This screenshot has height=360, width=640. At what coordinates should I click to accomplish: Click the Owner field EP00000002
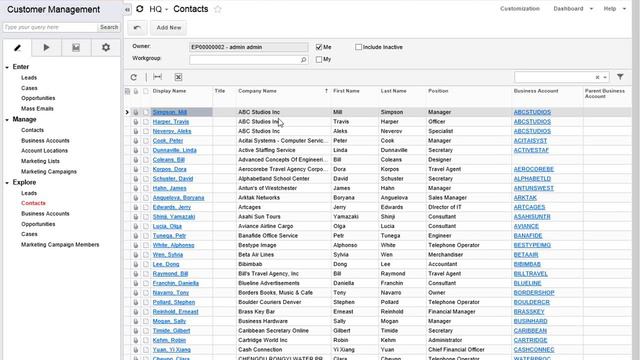[x=249, y=47]
